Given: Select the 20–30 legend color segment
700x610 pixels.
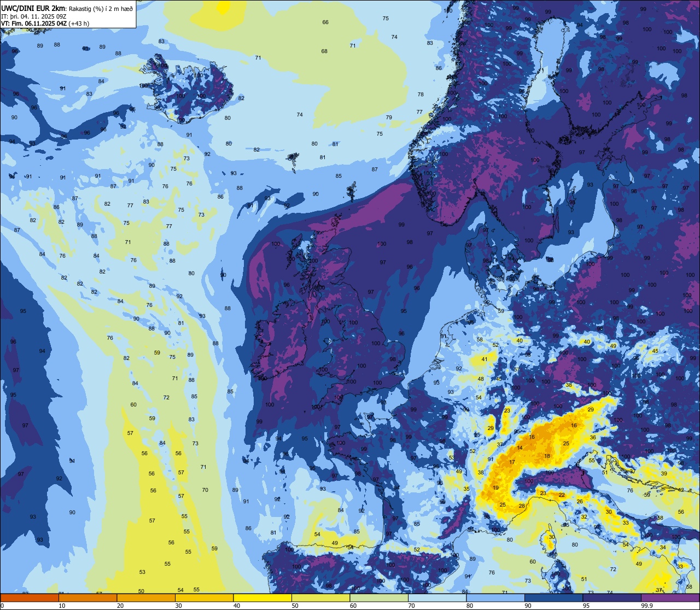Looking at the screenshot, I should point(146,597).
